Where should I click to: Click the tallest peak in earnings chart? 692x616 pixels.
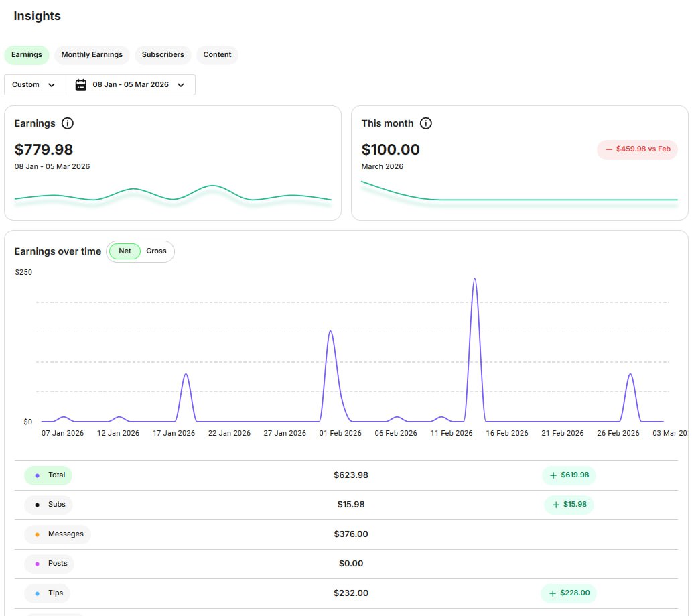[x=474, y=280]
